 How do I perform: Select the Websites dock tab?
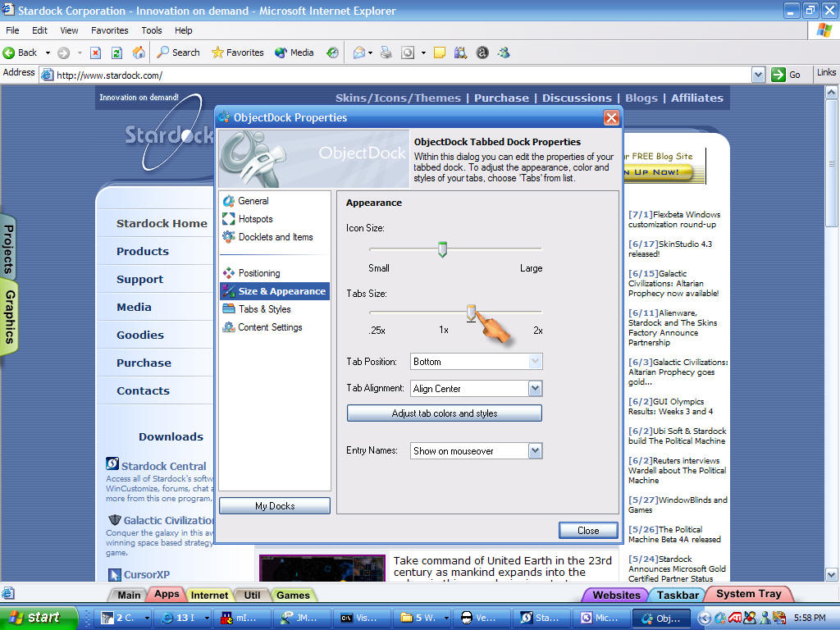coord(616,596)
